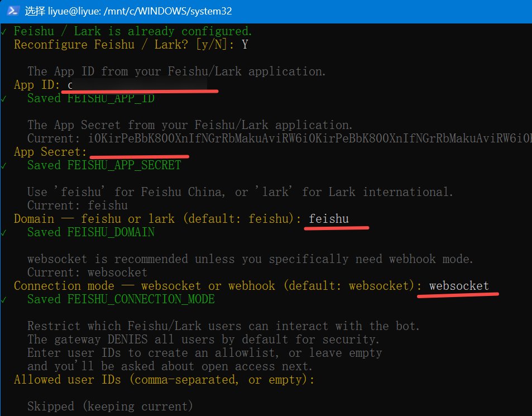The width and height of the screenshot is (532, 416).
Task: Click the 'Saved FEISHU_DOMAIN' line
Action: click(x=91, y=232)
